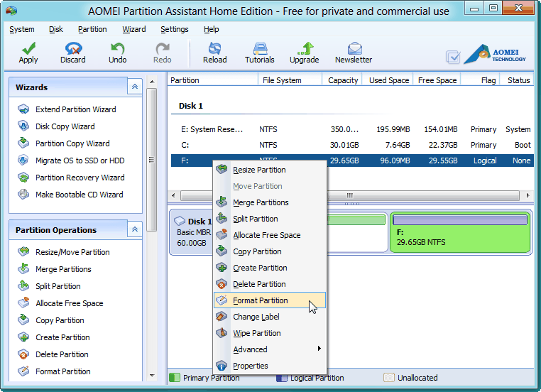Click partition list scroll left arrow
Screen dimensions: 541x392
click(x=173, y=196)
